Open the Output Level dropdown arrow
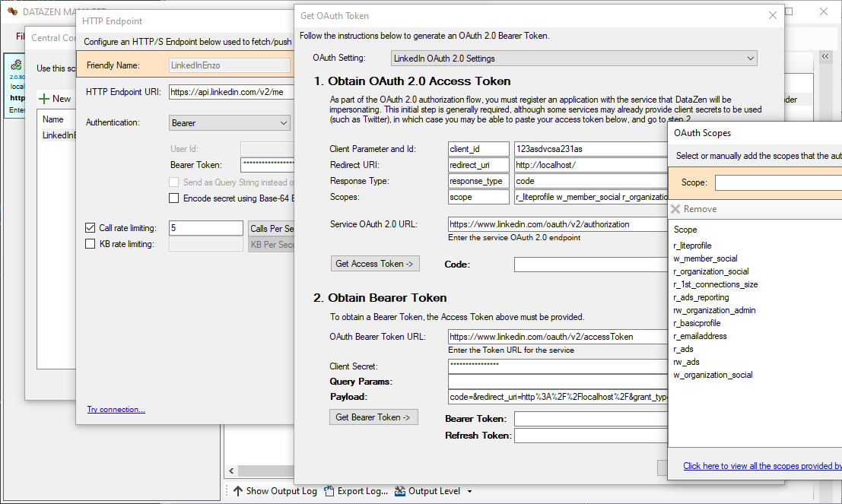This screenshot has width=842, height=504. point(469,491)
